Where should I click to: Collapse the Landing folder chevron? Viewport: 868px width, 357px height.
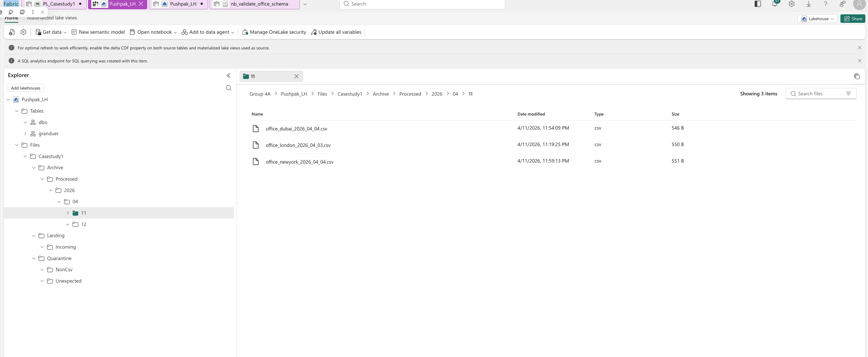[34, 236]
